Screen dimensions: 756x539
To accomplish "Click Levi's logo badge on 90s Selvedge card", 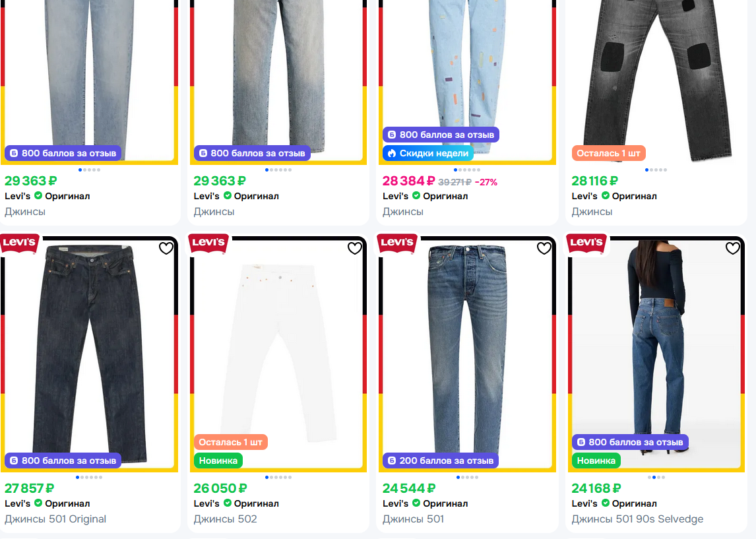I will pos(586,243).
